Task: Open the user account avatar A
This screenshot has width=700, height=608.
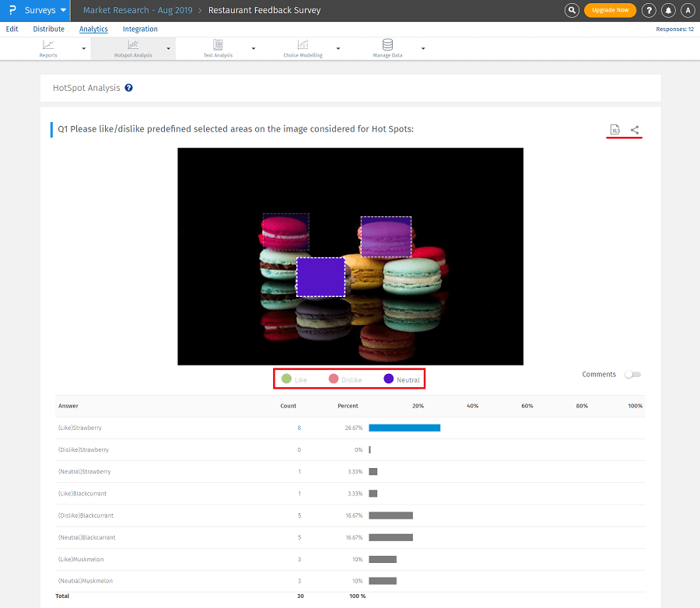Action: coord(688,10)
